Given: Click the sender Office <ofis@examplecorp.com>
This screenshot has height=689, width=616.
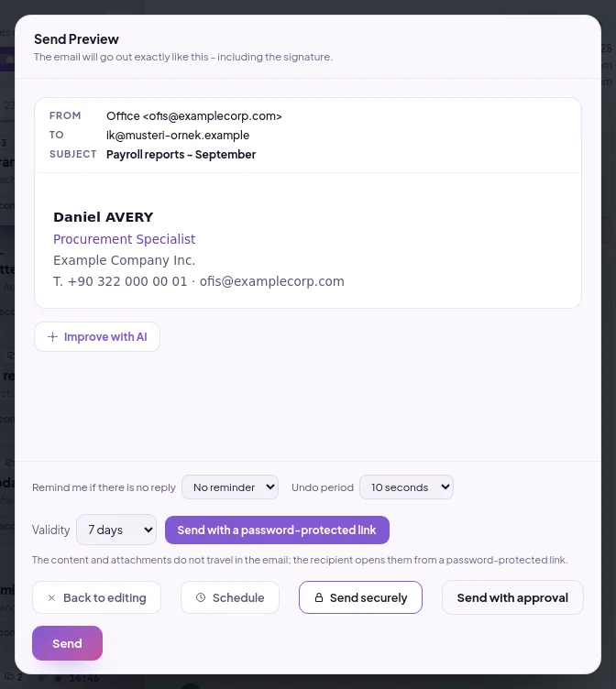Looking at the screenshot, I should 194,116.
